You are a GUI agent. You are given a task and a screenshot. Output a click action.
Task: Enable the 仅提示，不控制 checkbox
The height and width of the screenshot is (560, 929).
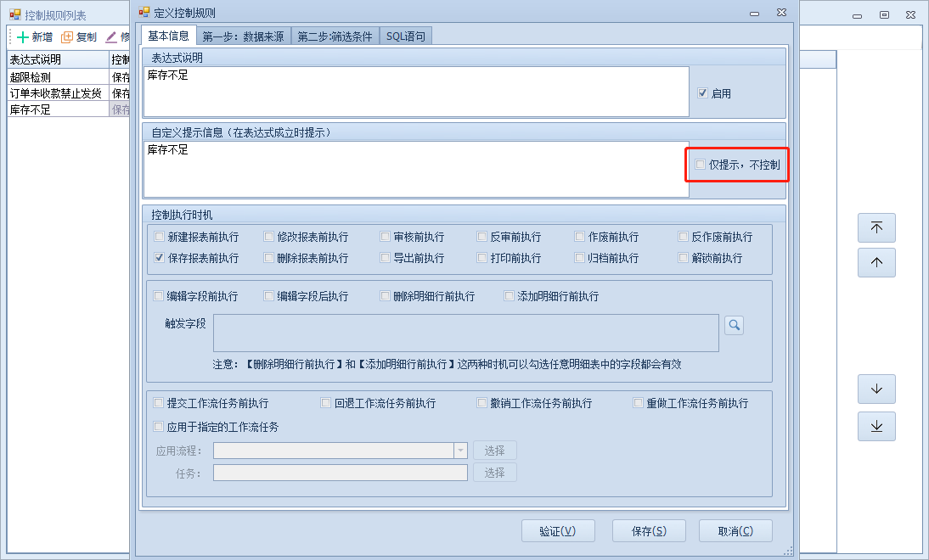[x=701, y=165]
